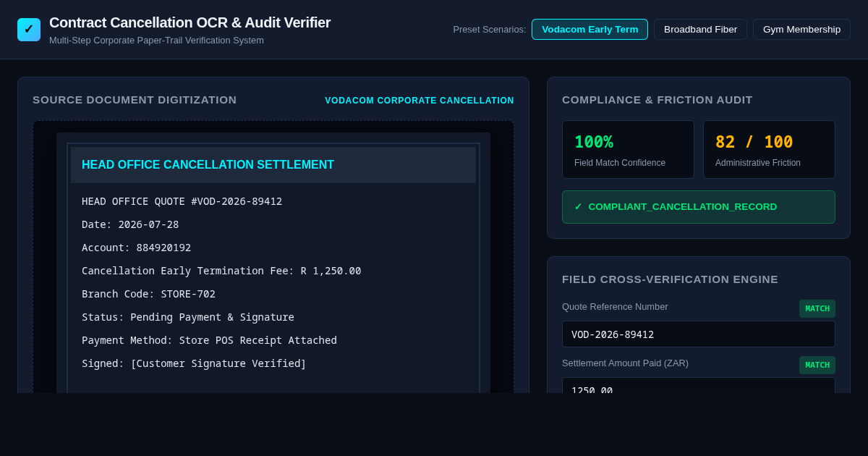Click the 100% Field Match Confidence card
868x456 pixels.
[628, 150]
